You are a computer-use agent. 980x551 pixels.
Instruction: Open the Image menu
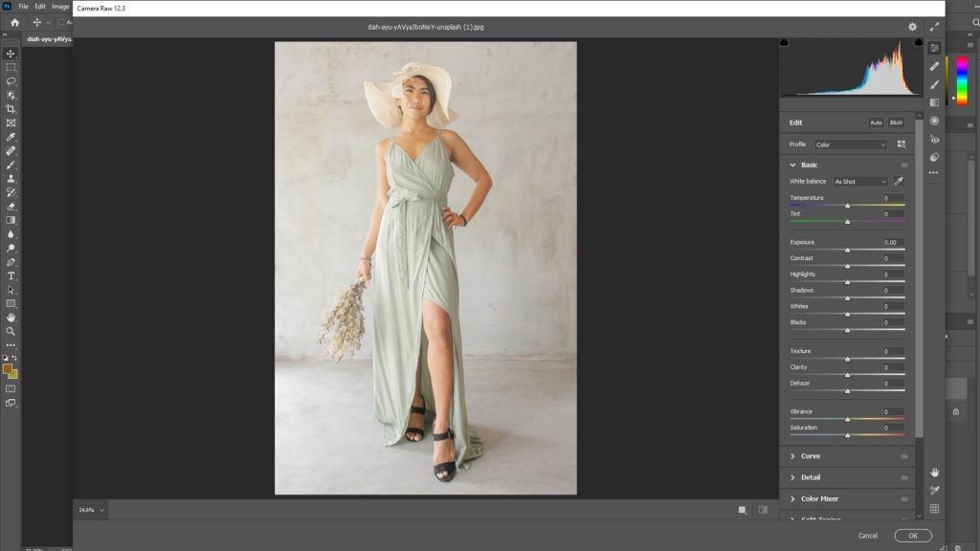pos(60,7)
